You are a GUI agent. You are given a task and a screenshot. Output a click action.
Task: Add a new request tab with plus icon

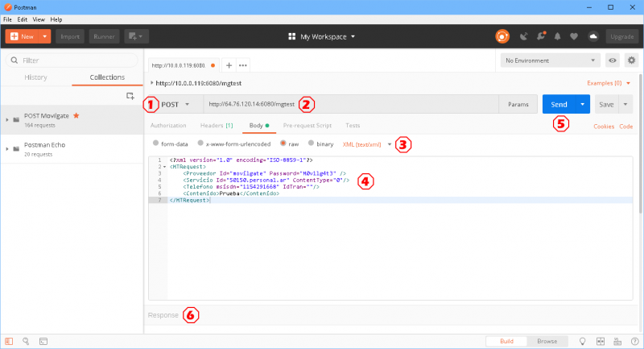(229, 65)
